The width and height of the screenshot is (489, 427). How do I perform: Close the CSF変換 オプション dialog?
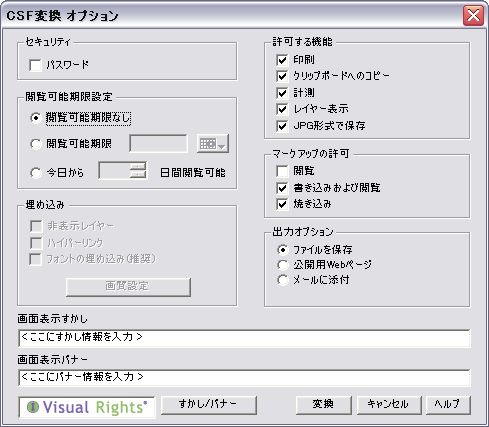coord(473,15)
